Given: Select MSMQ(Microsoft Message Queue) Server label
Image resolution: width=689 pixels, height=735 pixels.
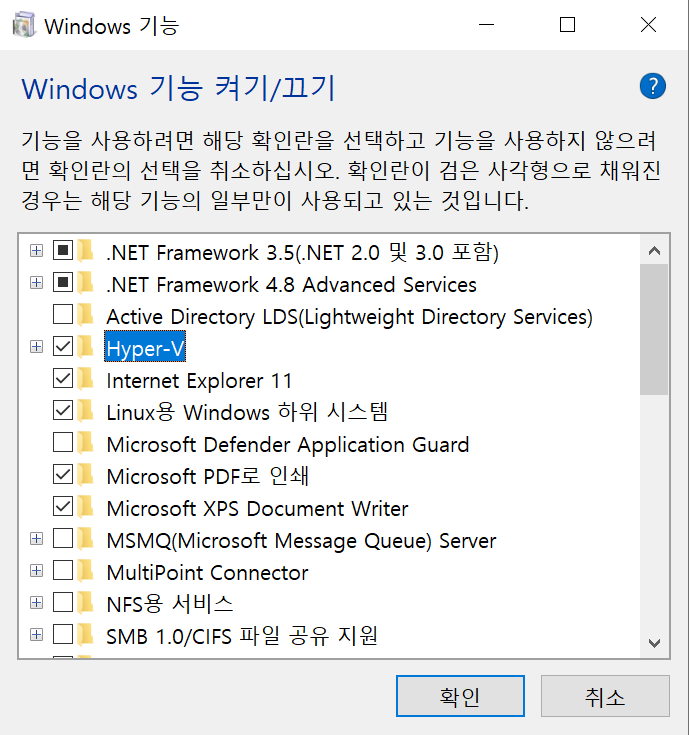Looking at the screenshot, I should pos(301,540).
